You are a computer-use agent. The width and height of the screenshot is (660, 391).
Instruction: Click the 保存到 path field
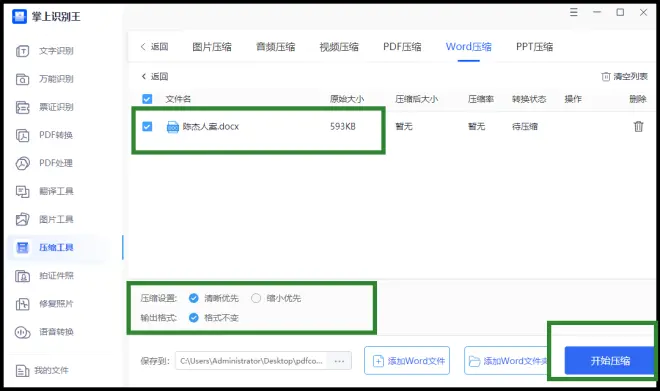click(x=252, y=361)
